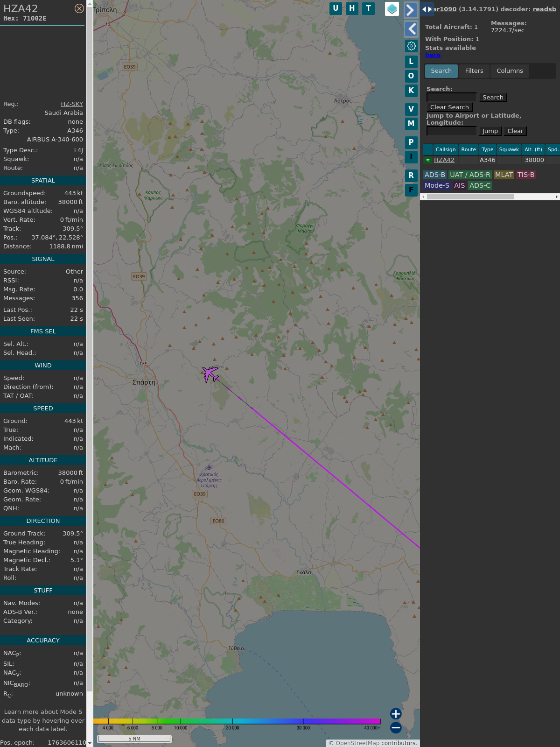This screenshot has width=560, height=747.
Task: Click the Sparta airport marker on map
Action: point(209,467)
